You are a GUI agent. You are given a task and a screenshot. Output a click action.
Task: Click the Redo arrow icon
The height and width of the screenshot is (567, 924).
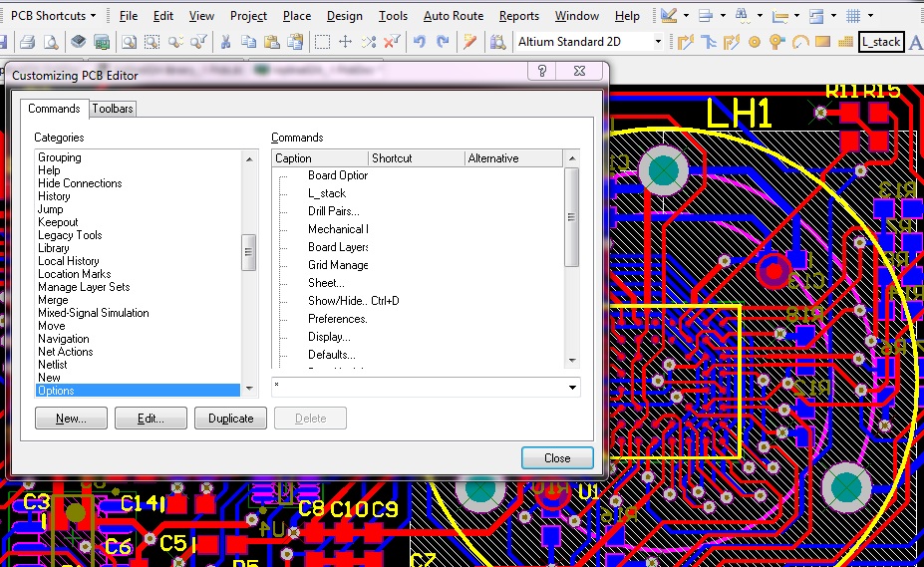(443, 42)
